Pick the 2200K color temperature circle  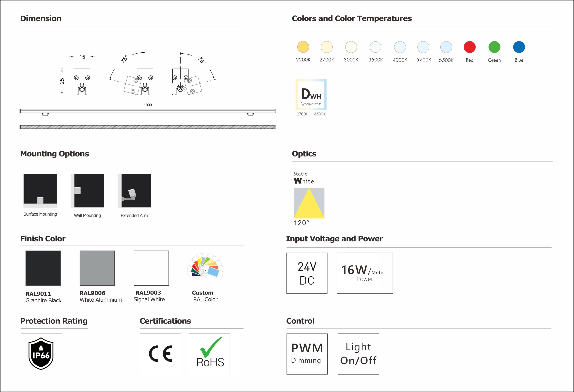(x=303, y=47)
